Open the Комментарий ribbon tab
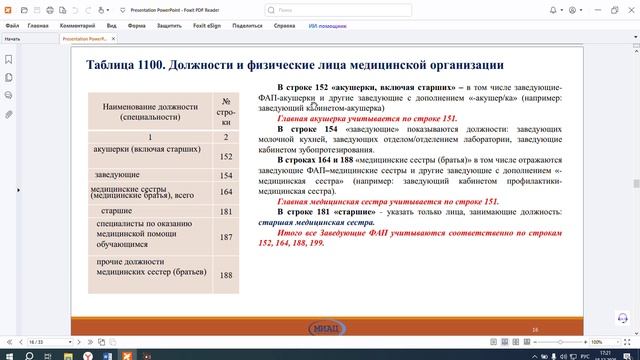Screen dimensions: 640x360 click(x=77, y=26)
